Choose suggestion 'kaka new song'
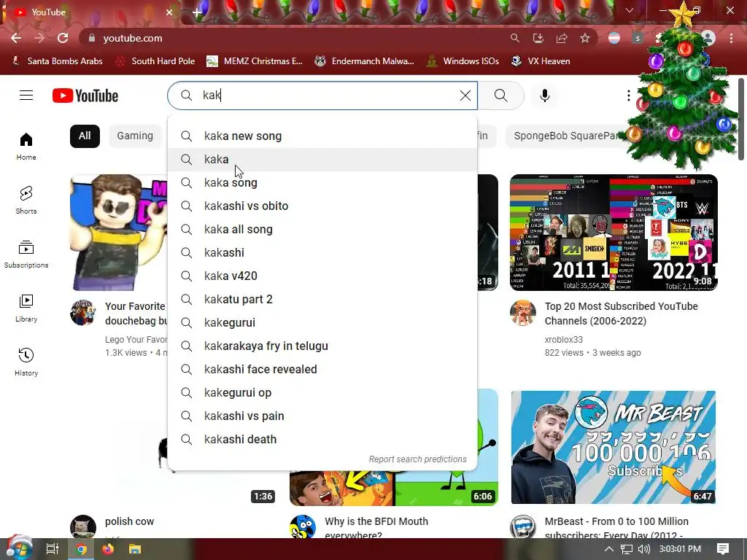Viewport: 747px width, 560px height. (322, 136)
